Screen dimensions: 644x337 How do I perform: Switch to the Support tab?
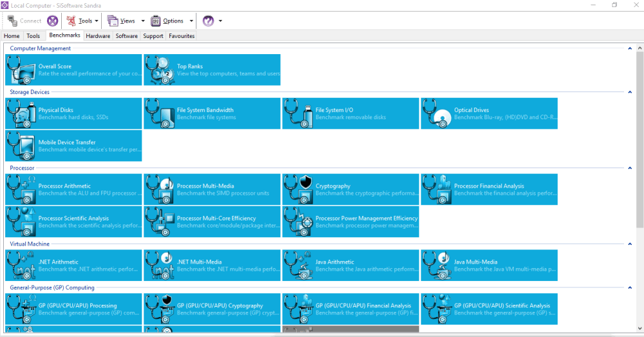tap(153, 35)
